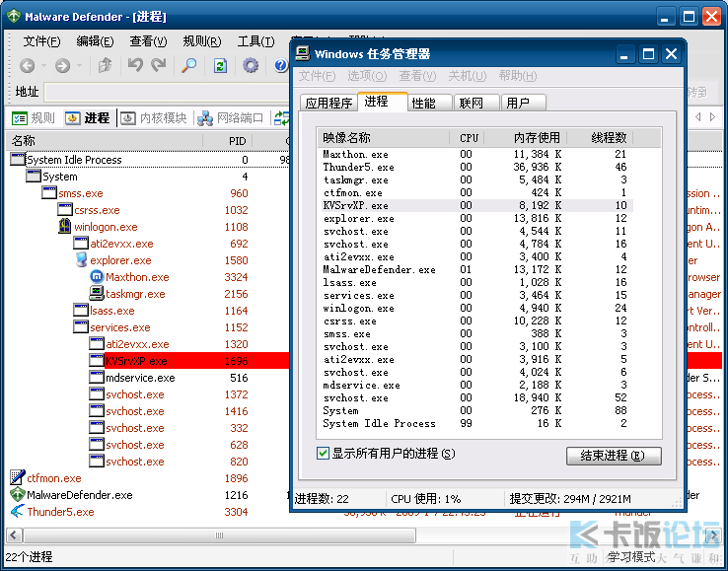Viewport: 728px width, 571px height.
Task: Sort by 名称 column in Malware Defender
Action: (104, 141)
